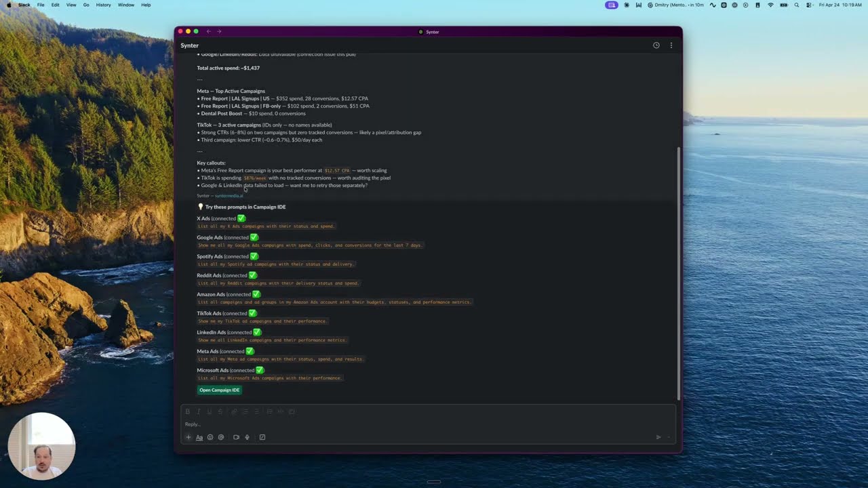Open the File menu
This screenshot has height=488, width=868.
(x=41, y=5)
